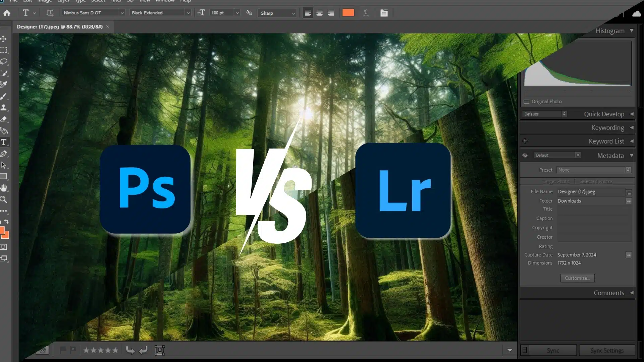
Task: Collapse the Histogram panel
Action: click(x=632, y=31)
